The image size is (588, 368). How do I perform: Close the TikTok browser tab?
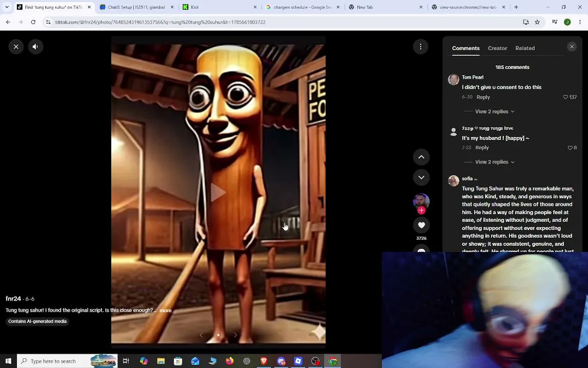point(89,7)
